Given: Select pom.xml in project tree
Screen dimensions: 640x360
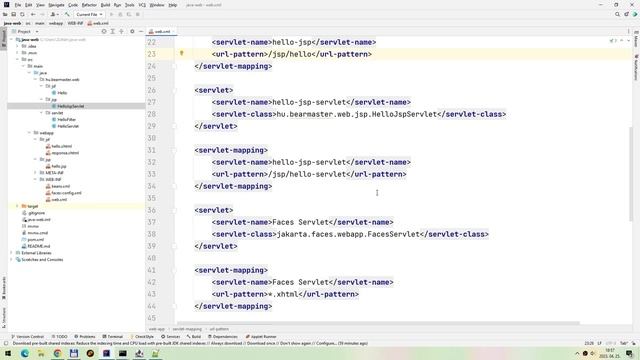Looking at the screenshot, I should click(x=36, y=240).
